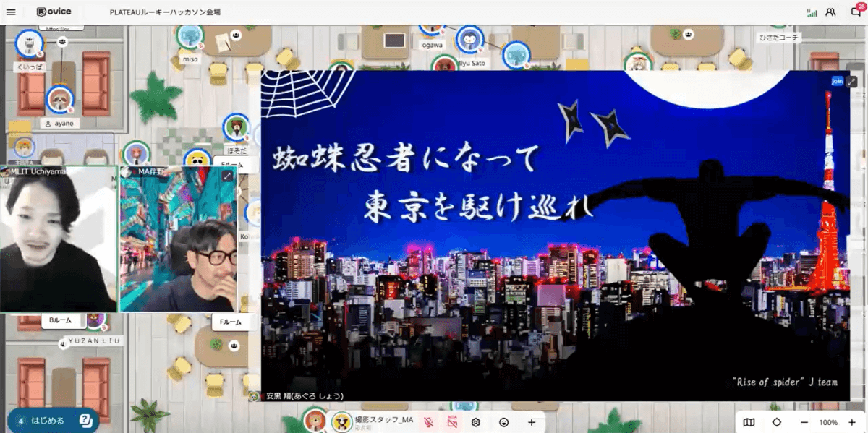
Task: Open the chat messages icon
Action: 856,12
